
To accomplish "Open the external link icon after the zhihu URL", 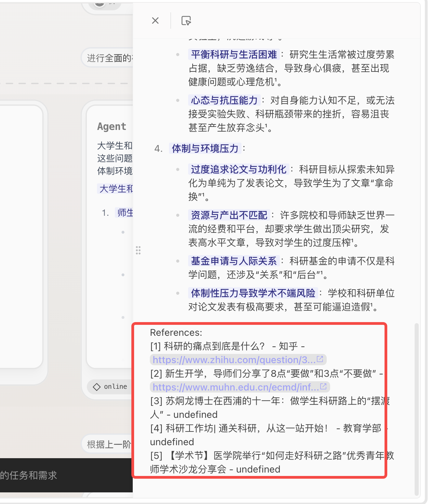I will 320,359.
